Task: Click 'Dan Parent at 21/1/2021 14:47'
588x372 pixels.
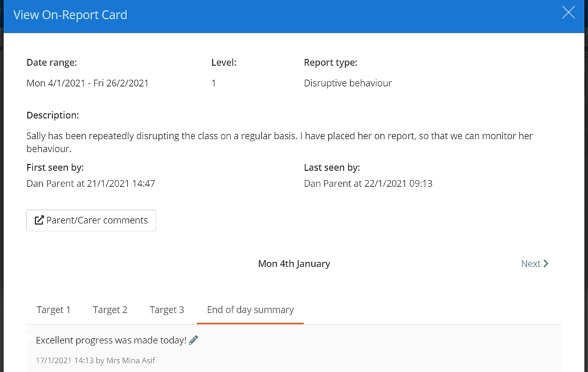Action: [x=91, y=183]
